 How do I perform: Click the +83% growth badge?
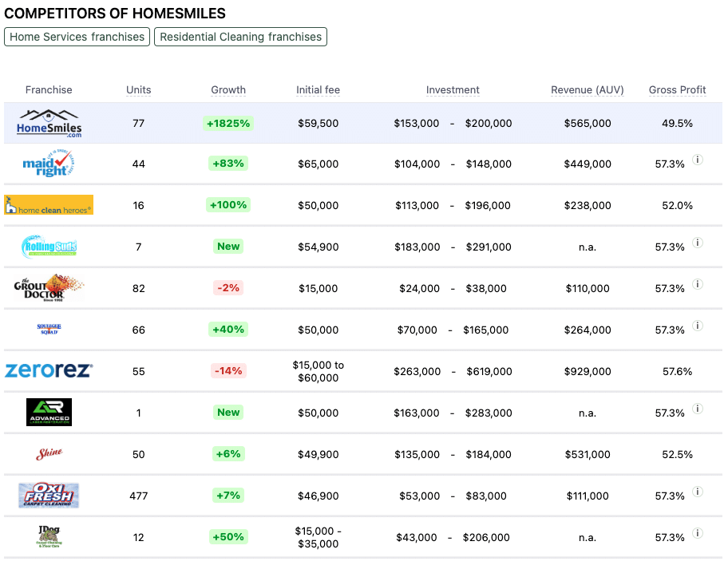(228, 164)
